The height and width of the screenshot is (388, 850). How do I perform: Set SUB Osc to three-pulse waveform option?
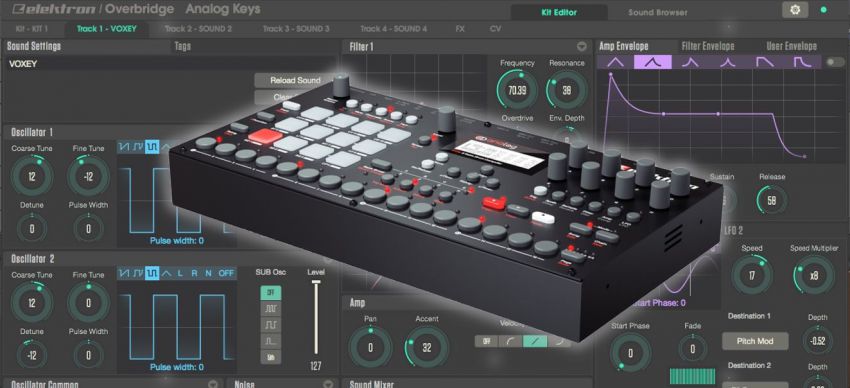pos(271,309)
